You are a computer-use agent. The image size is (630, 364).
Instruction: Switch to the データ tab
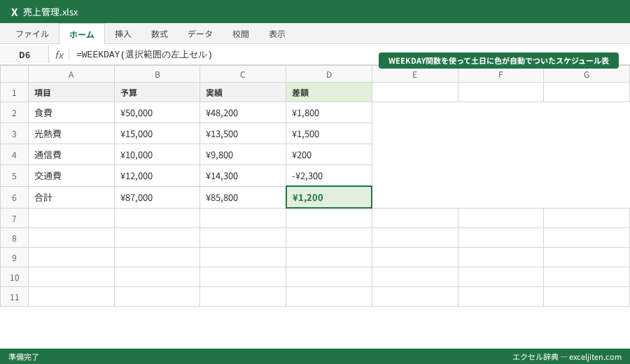point(200,34)
